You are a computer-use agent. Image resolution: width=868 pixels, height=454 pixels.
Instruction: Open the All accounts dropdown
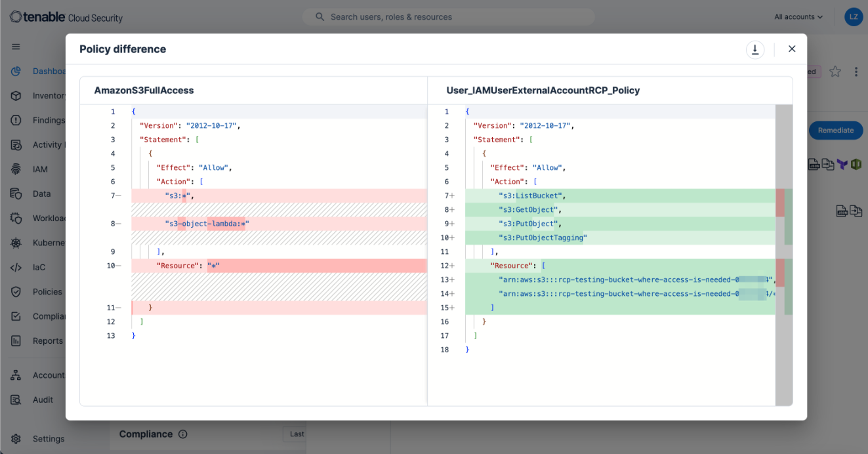798,17
